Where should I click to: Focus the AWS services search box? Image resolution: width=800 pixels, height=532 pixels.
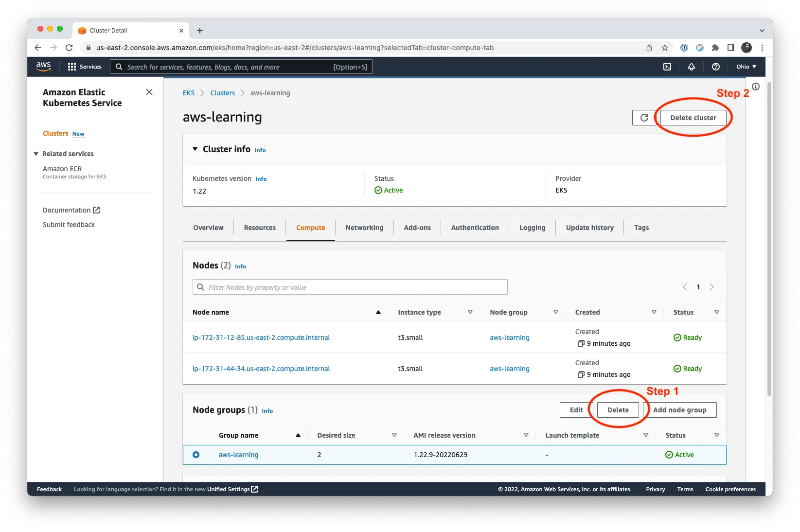[241, 67]
